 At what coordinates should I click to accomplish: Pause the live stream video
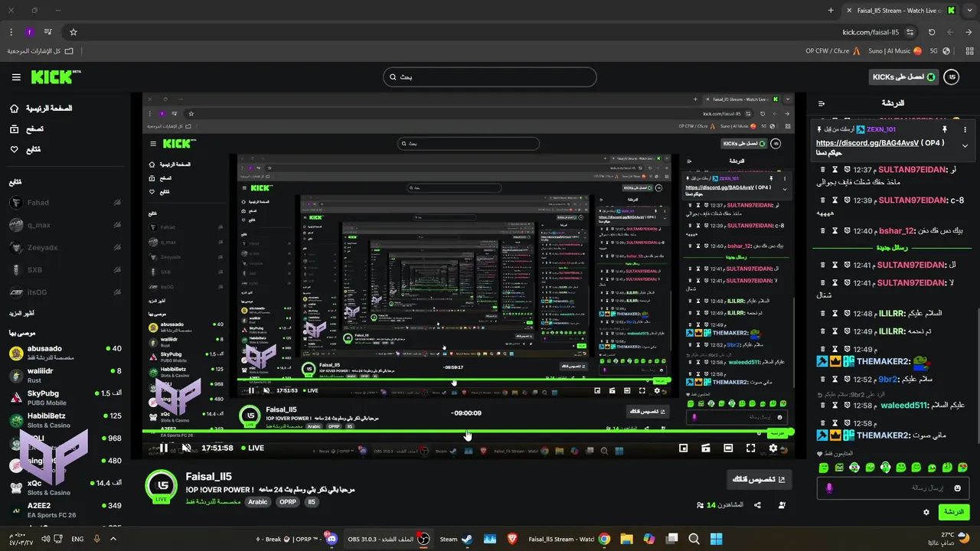click(164, 448)
